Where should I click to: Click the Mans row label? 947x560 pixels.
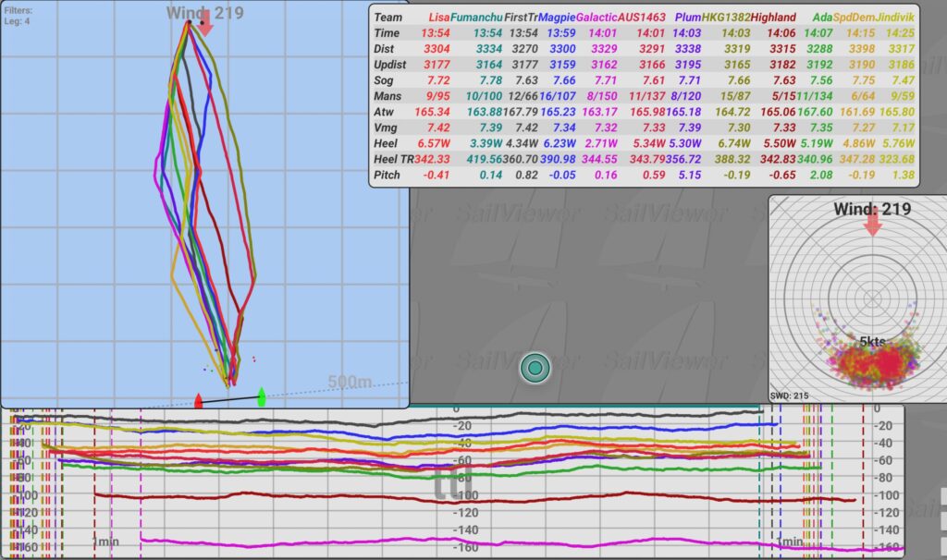coord(387,96)
